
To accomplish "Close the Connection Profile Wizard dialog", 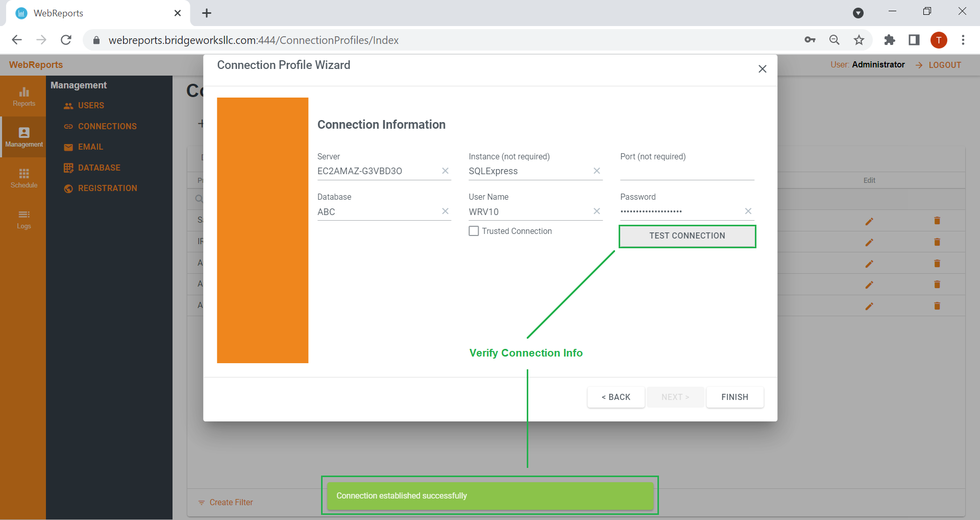I will [762, 69].
